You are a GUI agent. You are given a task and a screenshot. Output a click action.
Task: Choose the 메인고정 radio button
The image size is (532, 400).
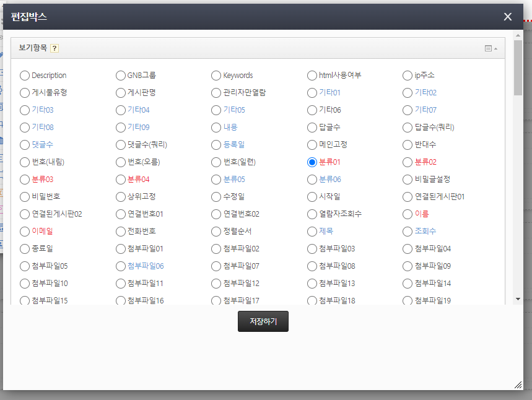click(x=312, y=145)
